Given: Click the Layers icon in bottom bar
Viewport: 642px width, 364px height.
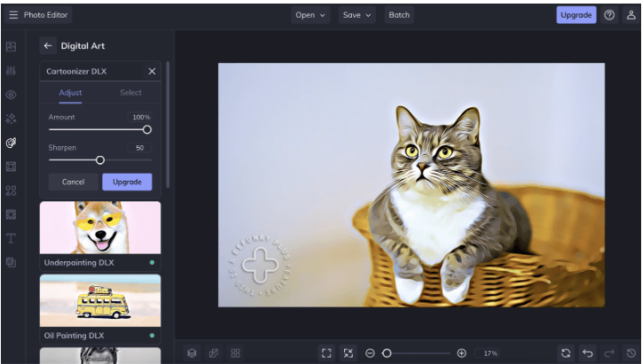Looking at the screenshot, I should point(192,352).
